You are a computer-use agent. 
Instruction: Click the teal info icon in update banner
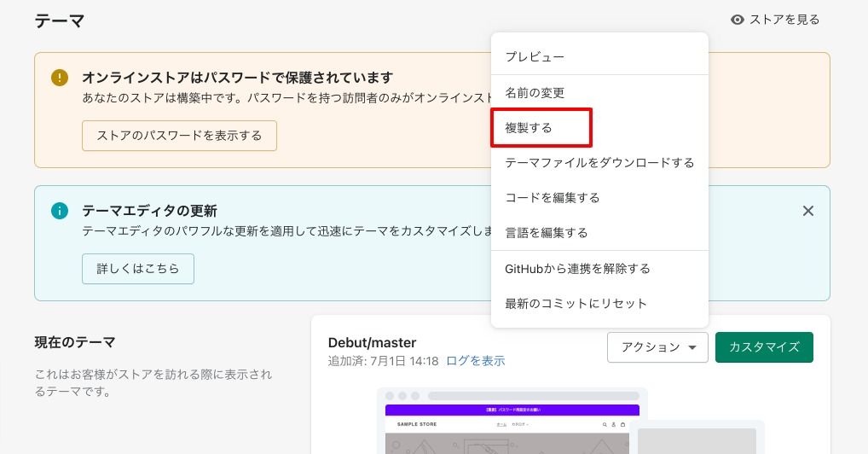pos(60,211)
